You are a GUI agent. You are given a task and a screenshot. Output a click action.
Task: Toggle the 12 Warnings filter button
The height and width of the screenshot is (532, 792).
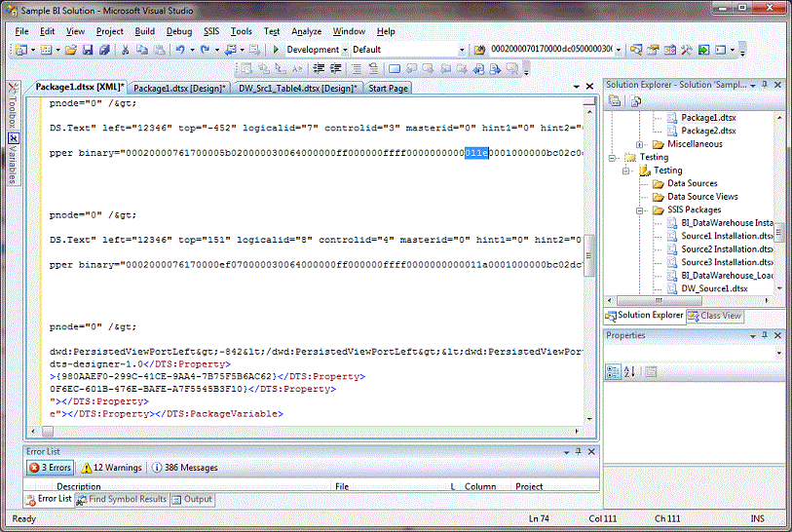click(x=112, y=468)
